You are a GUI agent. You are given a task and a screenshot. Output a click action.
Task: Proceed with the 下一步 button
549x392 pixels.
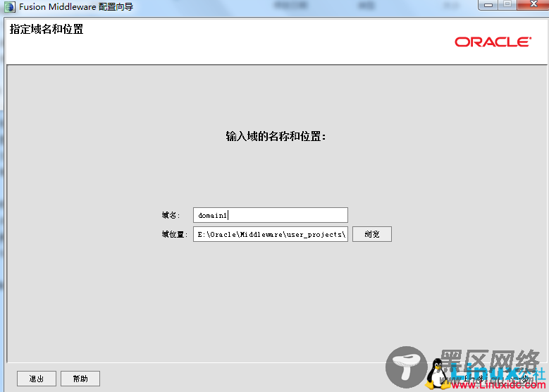pos(519,379)
